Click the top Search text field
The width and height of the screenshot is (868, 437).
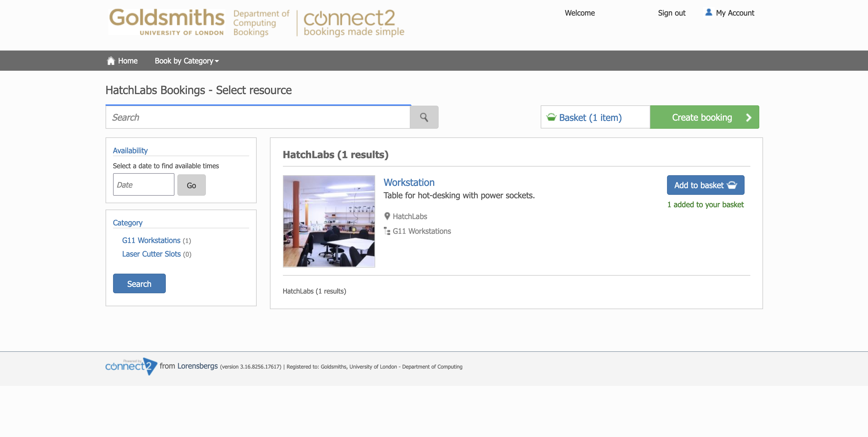(258, 117)
